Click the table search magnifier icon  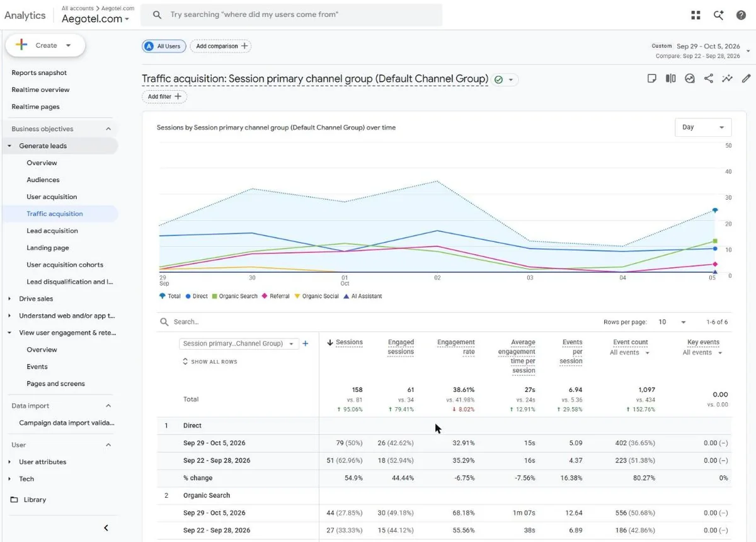(165, 322)
